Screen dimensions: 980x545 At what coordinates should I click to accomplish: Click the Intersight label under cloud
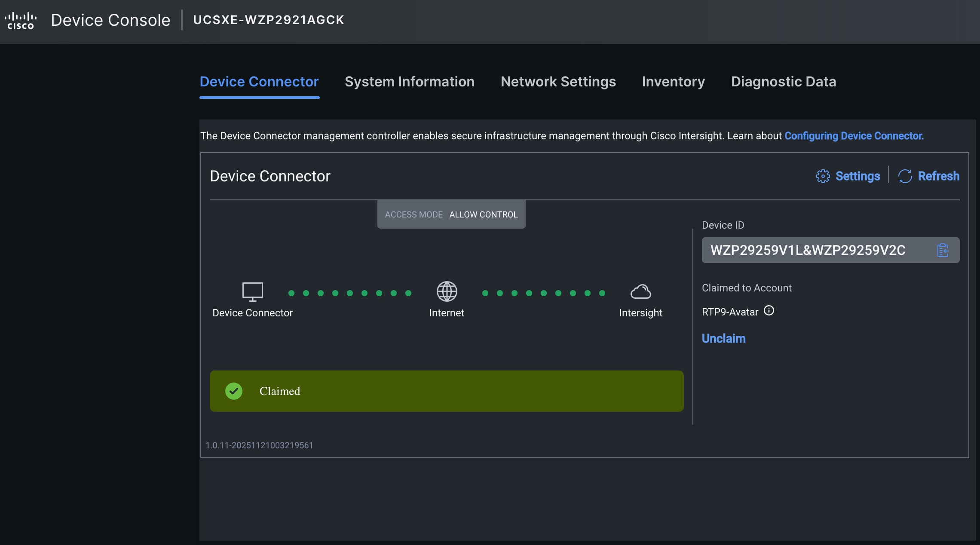pyautogui.click(x=640, y=313)
